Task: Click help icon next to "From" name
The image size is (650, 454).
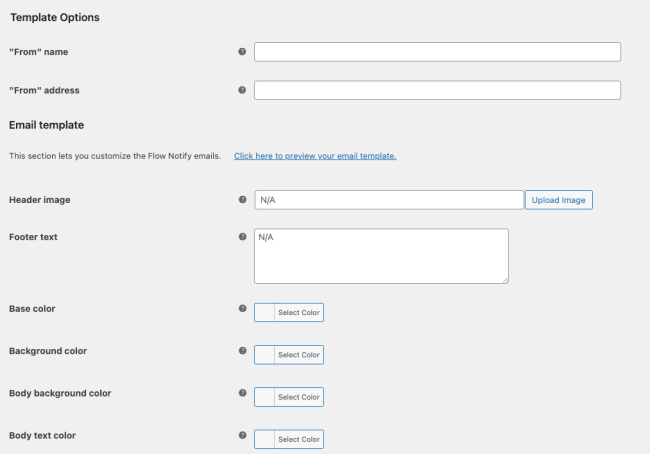Action: coord(242,51)
